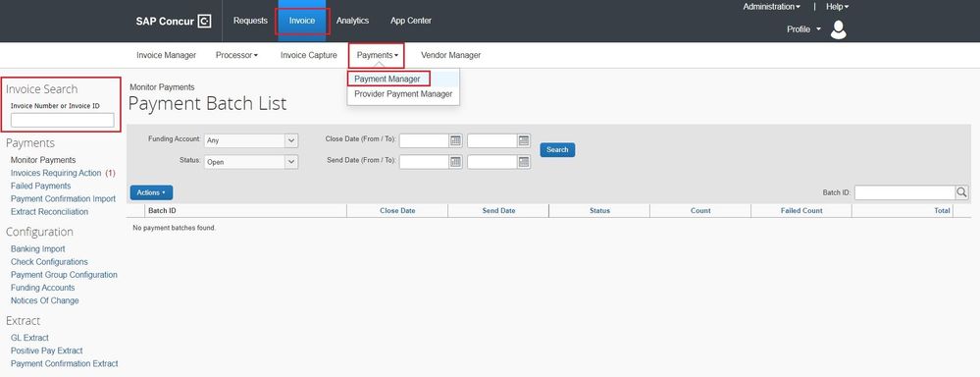Image resolution: width=980 pixels, height=377 pixels.
Task: Go to the Requests tab
Action: click(250, 21)
